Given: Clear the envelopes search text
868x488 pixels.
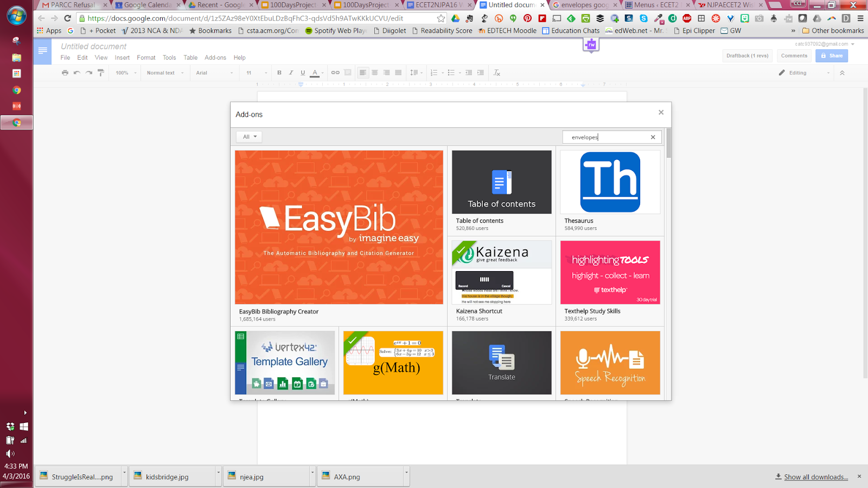Looking at the screenshot, I should [x=653, y=137].
